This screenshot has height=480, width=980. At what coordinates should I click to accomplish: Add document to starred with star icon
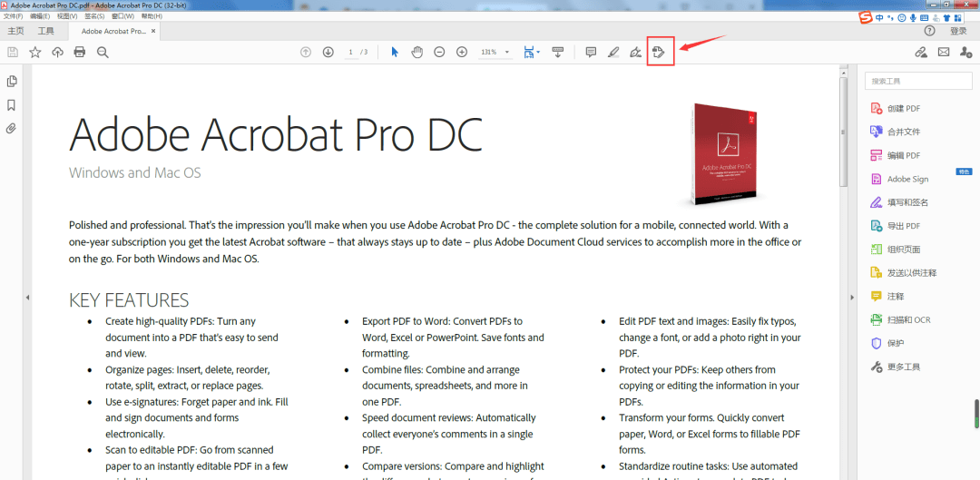(x=35, y=53)
